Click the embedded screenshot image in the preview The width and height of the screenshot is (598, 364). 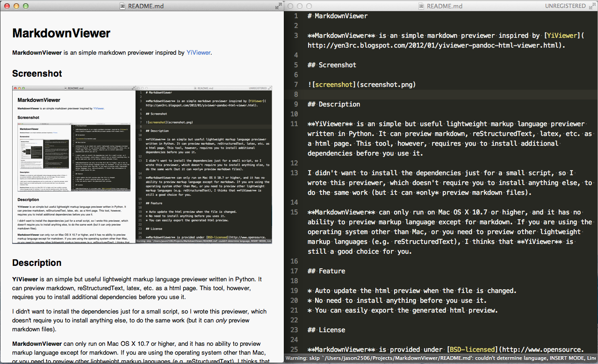tap(142, 164)
